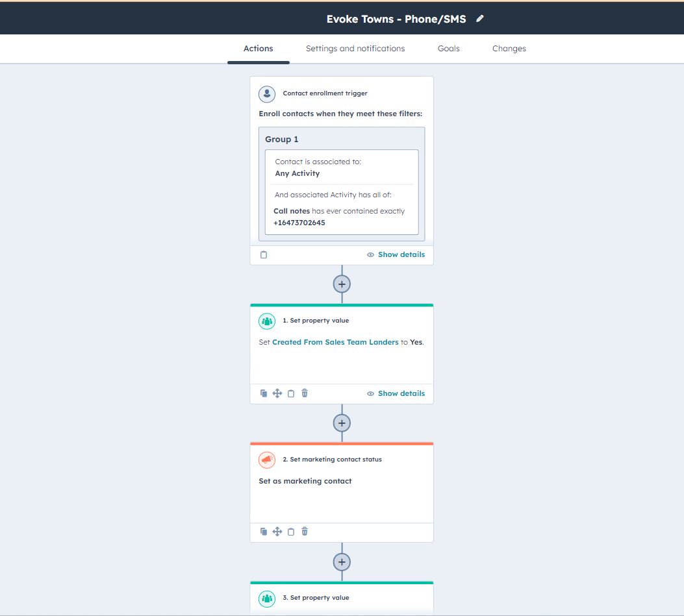
Task: Switch to Settings and notifications tab
Action: click(355, 49)
